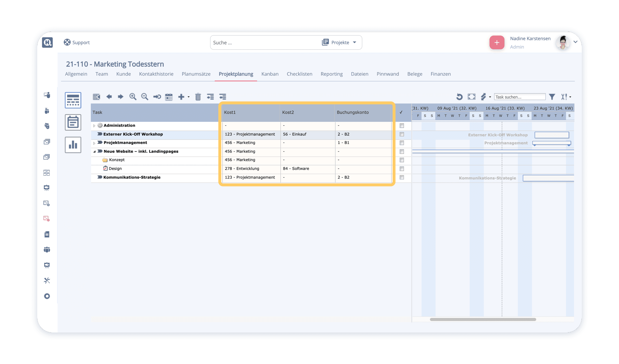Switch to the Kanban tab
Image resolution: width=619 pixels, height=364 pixels.
point(270,74)
